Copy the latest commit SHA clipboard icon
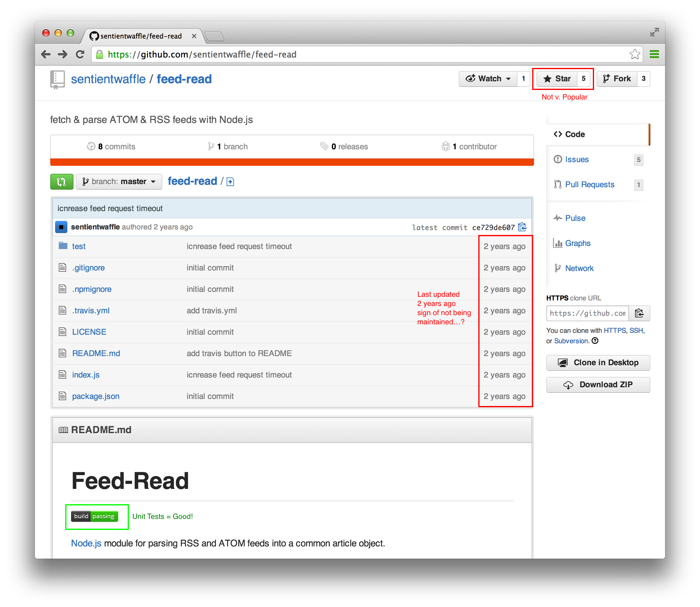The image size is (700, 607). pyautogui.click(x=522, y=227)
